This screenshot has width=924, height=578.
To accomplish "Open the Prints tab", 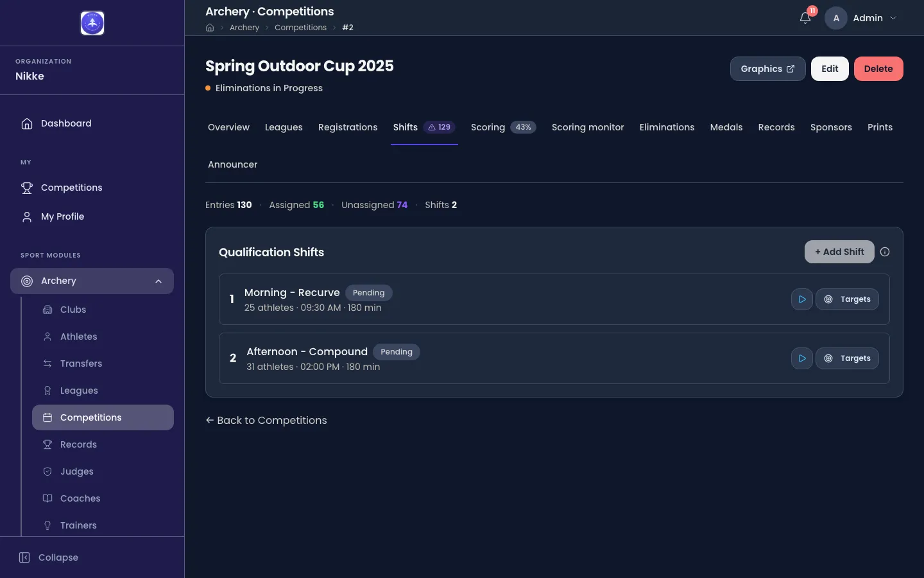I will 880,127.
